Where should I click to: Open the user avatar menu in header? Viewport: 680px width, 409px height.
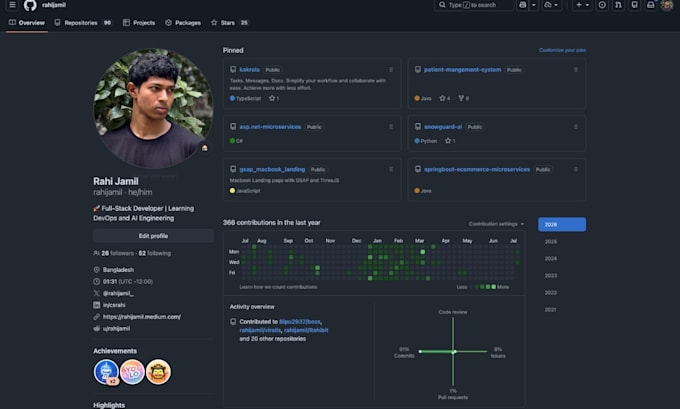667,5
